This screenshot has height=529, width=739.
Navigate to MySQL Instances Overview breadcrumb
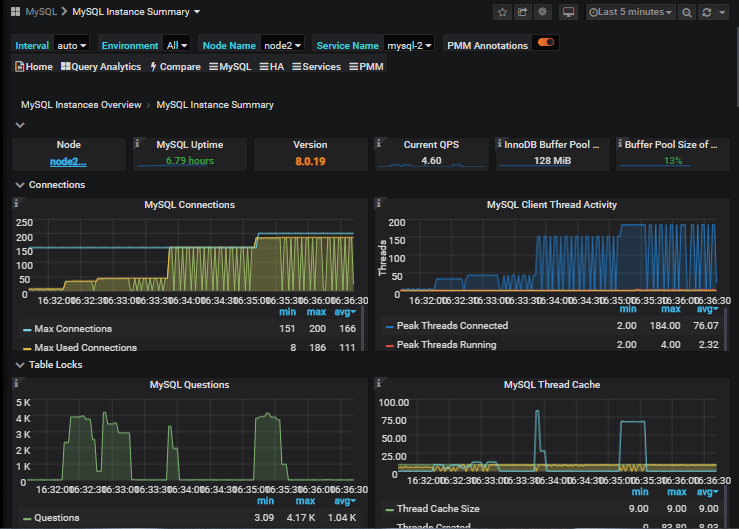pyautogui.click(x=81, y=105)
